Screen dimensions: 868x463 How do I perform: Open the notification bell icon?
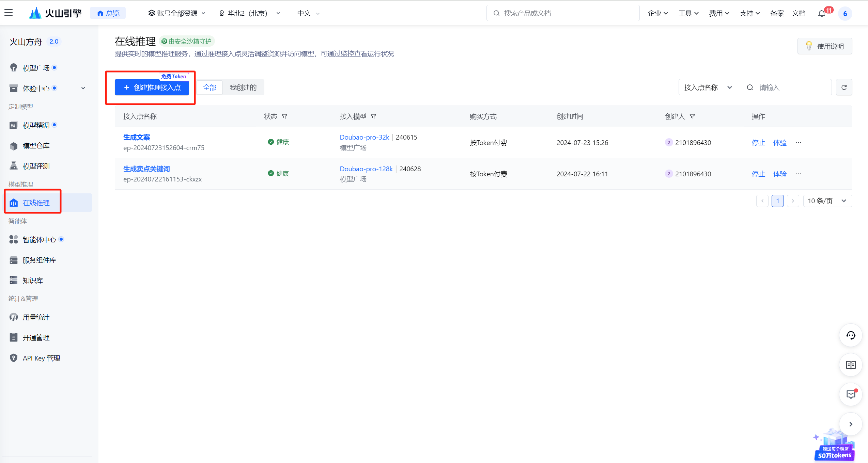(x=822, y=13)
